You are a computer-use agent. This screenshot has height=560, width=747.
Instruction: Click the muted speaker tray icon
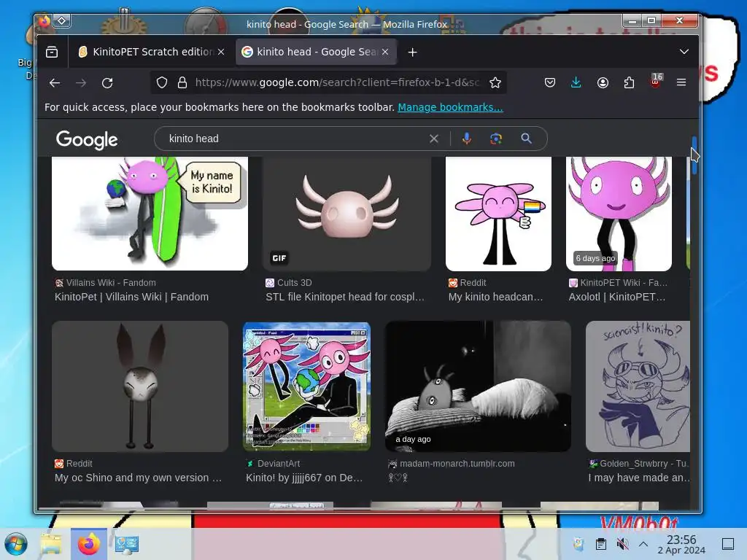622,544
